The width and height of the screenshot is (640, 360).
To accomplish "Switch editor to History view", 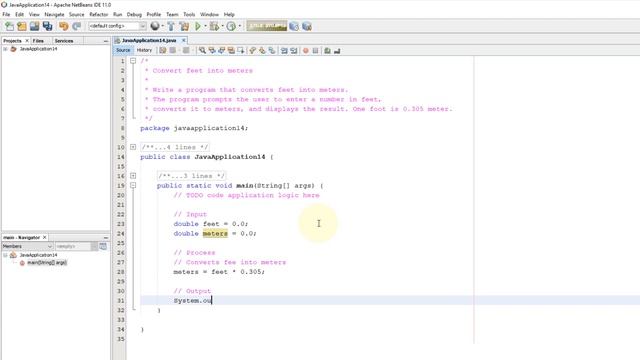I will pyautogui.click(x=144, y=50).
